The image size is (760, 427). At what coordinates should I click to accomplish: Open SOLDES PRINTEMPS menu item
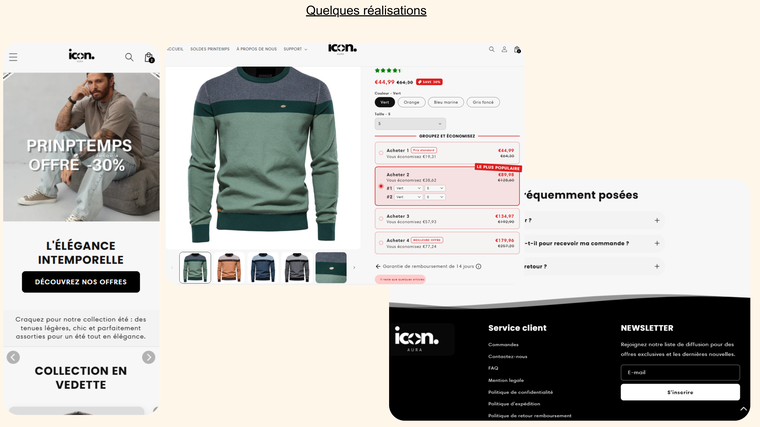coord(210,49)
